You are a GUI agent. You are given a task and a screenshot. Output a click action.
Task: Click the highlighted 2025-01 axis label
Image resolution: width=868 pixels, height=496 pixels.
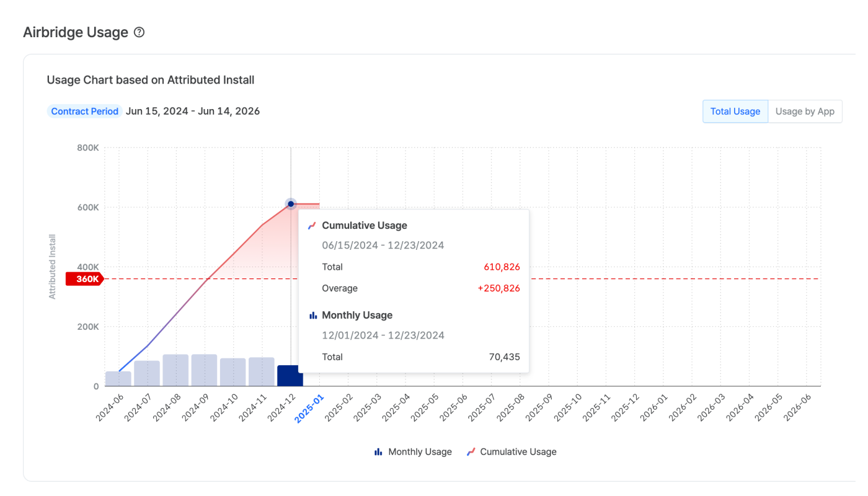[x=309, y=409]
